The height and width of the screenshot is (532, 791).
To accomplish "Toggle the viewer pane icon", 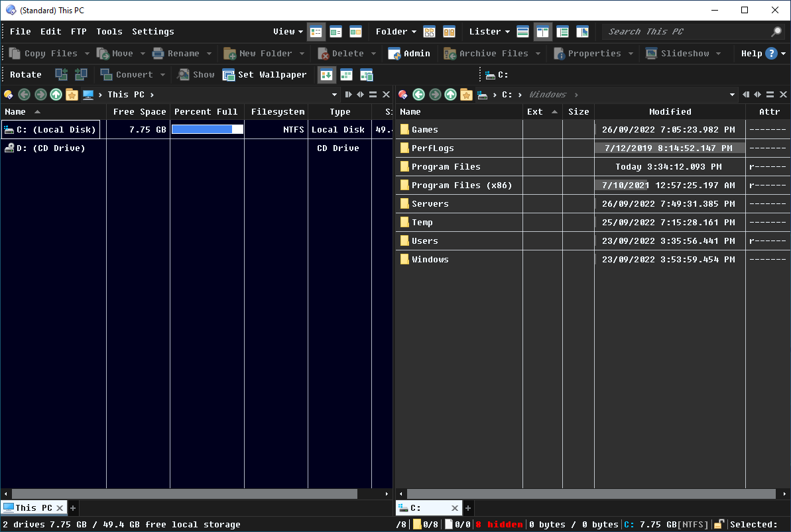I will (x=582, y=32).
